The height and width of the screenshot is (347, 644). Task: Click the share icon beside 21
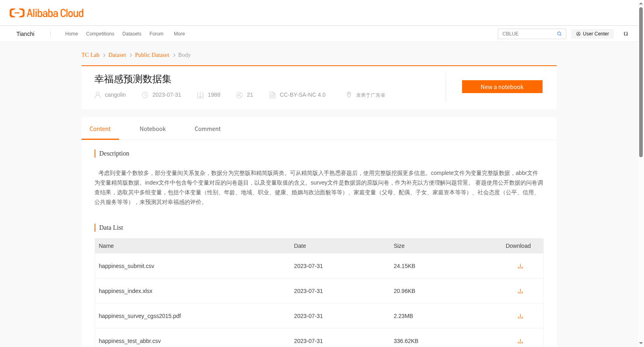(239, 95)
